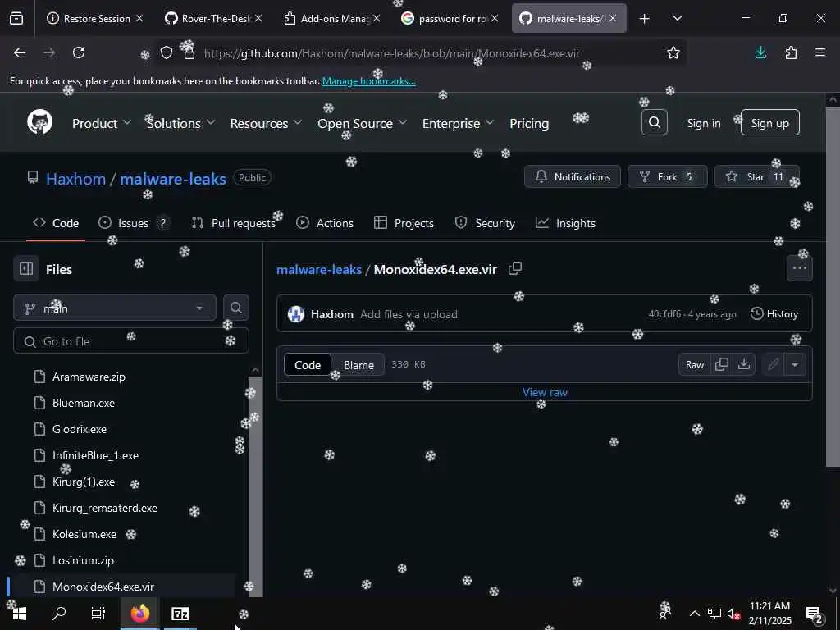Open Windows Start menu
Screen dimensions: 840x630
(x=20, y=614)
